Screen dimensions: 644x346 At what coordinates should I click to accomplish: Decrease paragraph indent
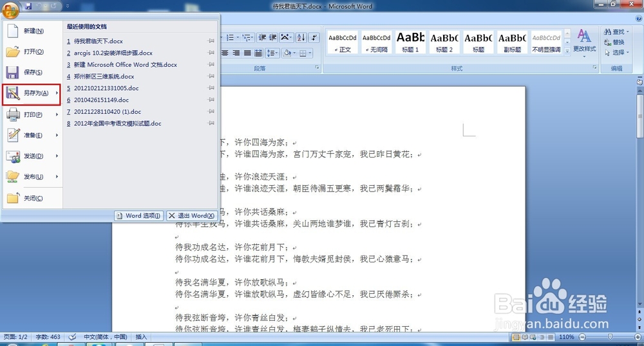(262, 38)
